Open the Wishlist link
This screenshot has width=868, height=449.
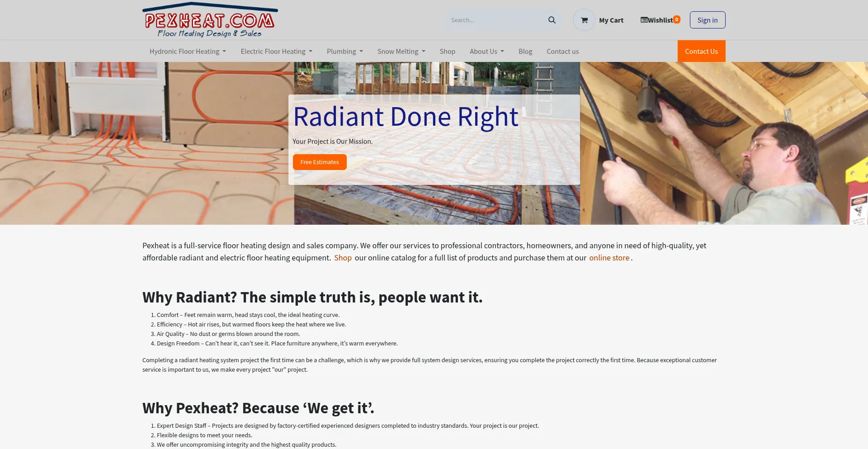pos(660,20)
